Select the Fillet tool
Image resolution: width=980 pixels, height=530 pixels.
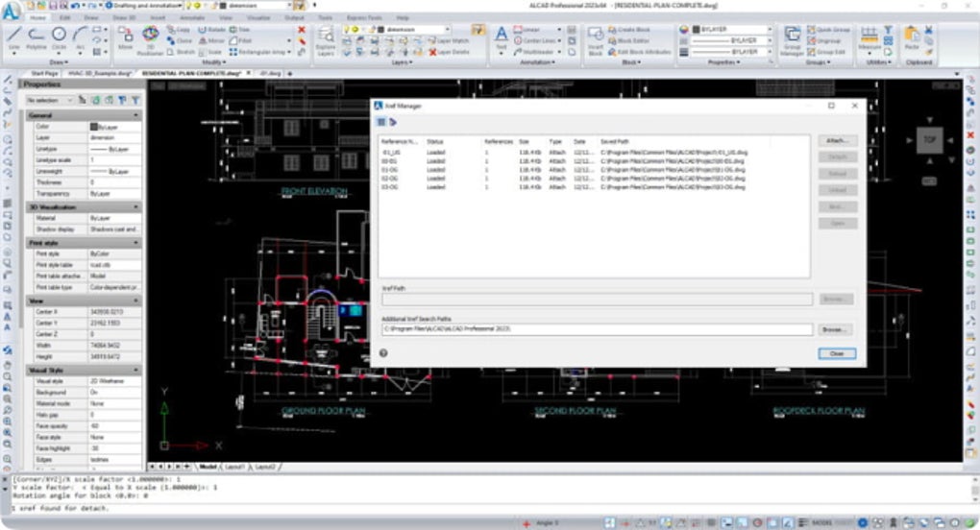tap(239, 40)
